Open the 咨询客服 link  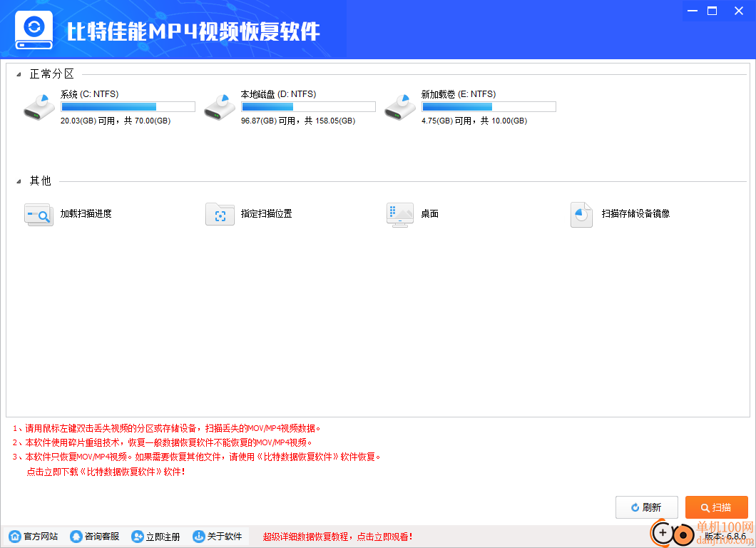coord(102,537)
